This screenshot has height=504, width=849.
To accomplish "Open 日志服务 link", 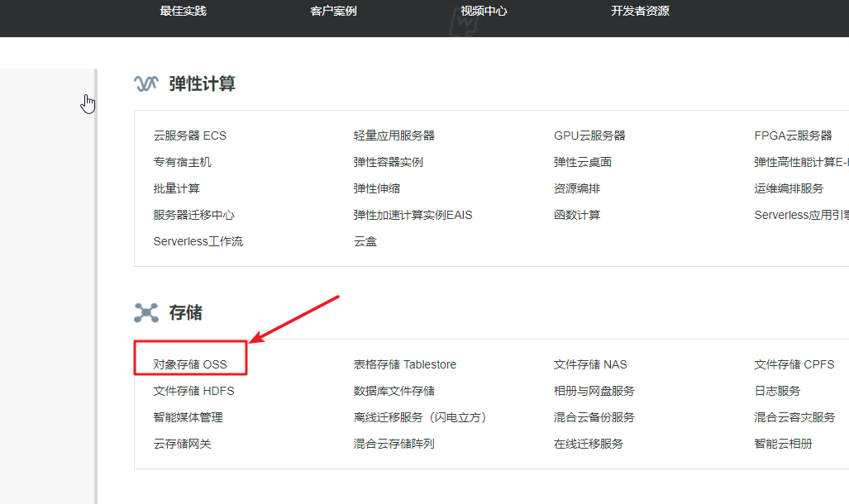I will (x=778, y=392).
